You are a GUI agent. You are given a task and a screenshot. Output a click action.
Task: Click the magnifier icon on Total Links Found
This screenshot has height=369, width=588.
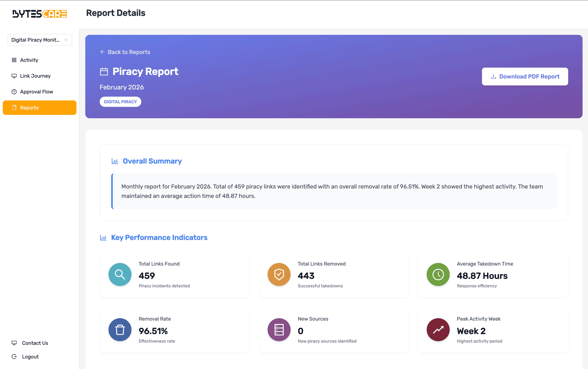click(x=120, y=274)
